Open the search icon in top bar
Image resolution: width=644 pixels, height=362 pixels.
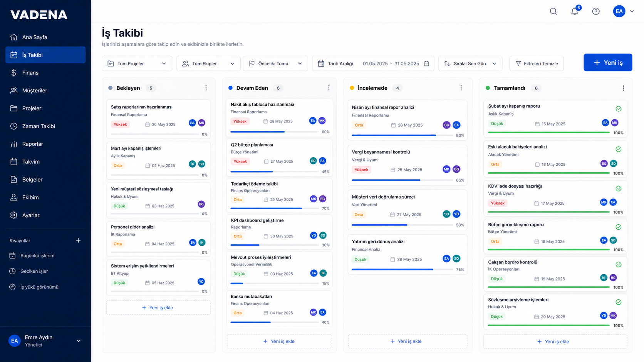pyautogui.click(x=553, y=11)
